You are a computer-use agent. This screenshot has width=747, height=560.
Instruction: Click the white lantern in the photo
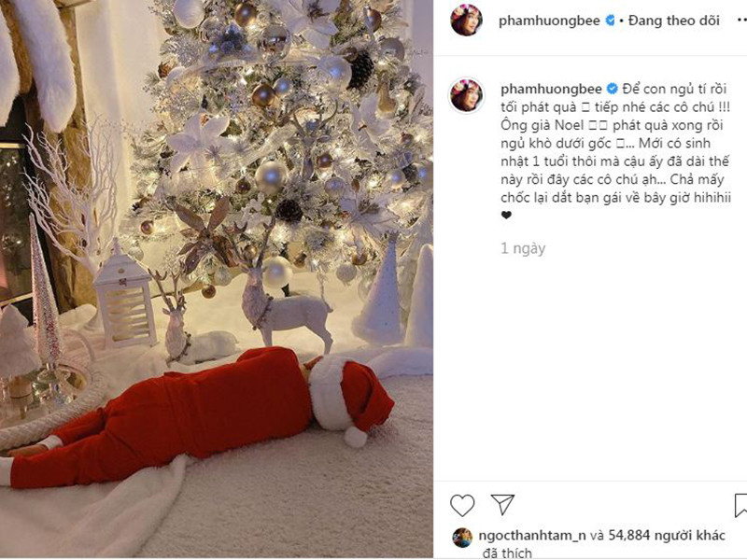click(125, 297)
